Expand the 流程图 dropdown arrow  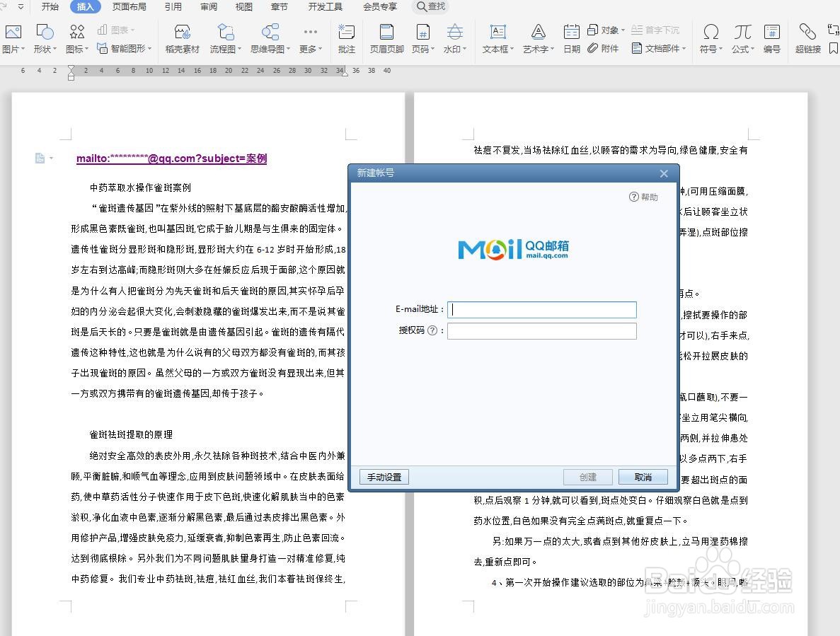pyautogui.click(x=239, y=49)
